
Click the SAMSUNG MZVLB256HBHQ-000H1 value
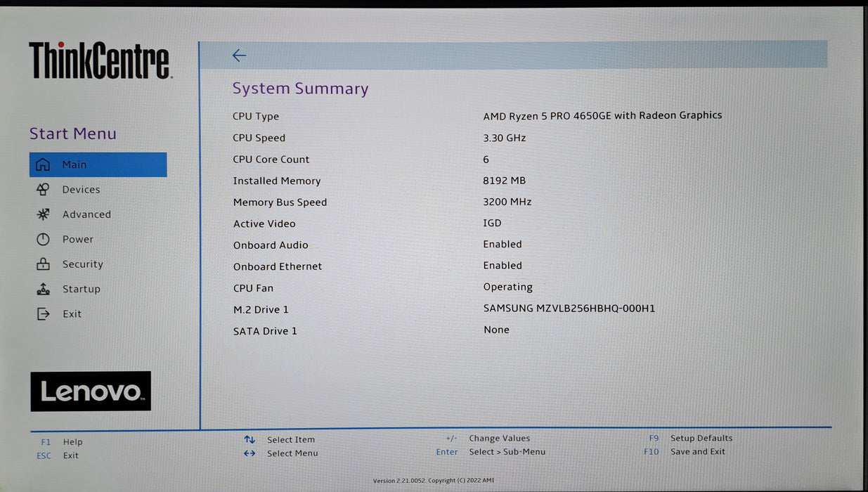coord(569,308)
